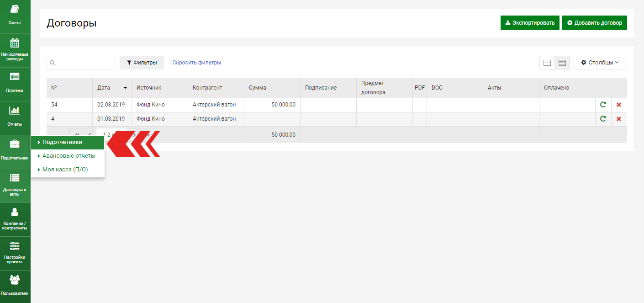The height and width of the screenshot is (303, 644).
Task: Open the Пользователи sidebar section
Action: tap(15, 286)
